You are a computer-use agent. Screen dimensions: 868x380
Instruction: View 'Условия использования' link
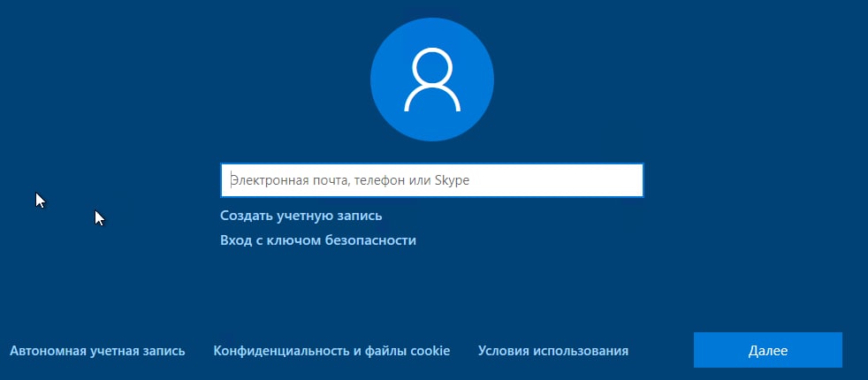tap(553, 351)
